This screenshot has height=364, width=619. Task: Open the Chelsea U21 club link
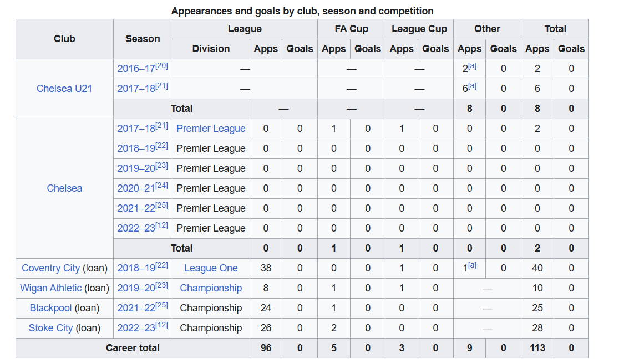click(x=64, y=89)
